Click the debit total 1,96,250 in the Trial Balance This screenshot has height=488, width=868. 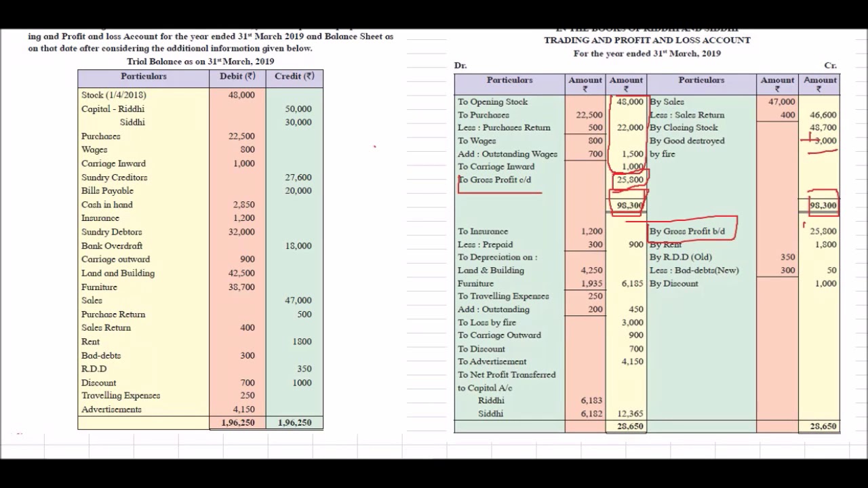coord(238,423)
